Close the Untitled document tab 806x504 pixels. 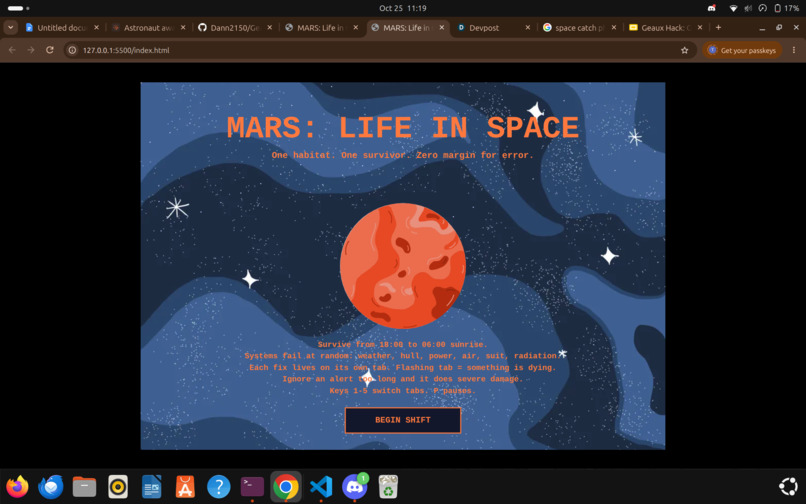(96, 28)
